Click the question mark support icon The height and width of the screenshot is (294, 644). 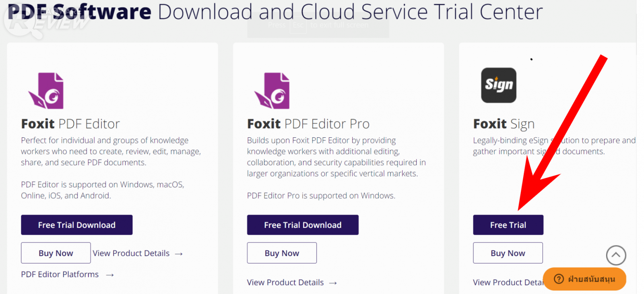[559, 279]
